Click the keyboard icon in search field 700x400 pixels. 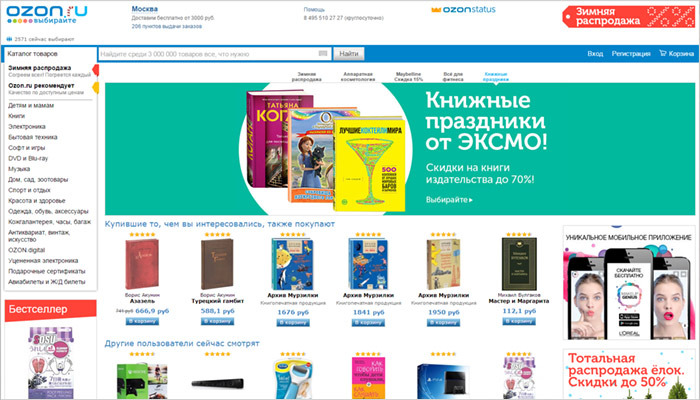[323, 54]
